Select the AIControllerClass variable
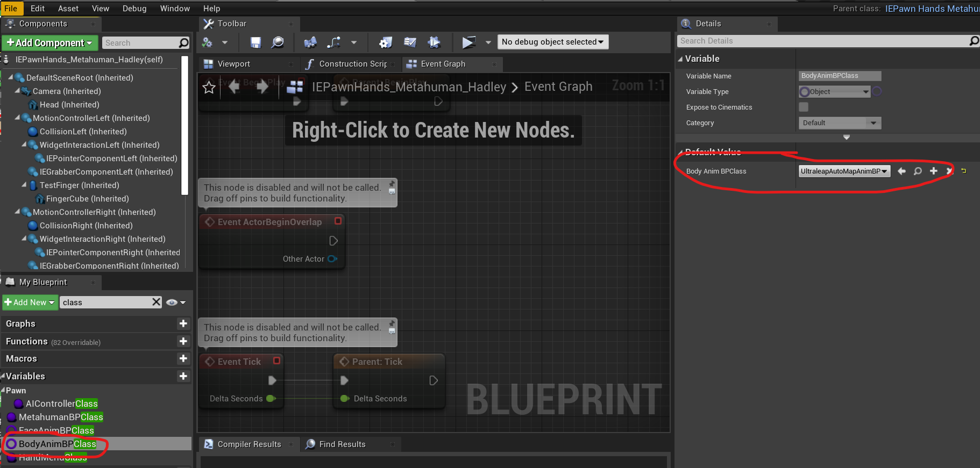The width and height of the screenshot is (980, 468). coord(61,404)
